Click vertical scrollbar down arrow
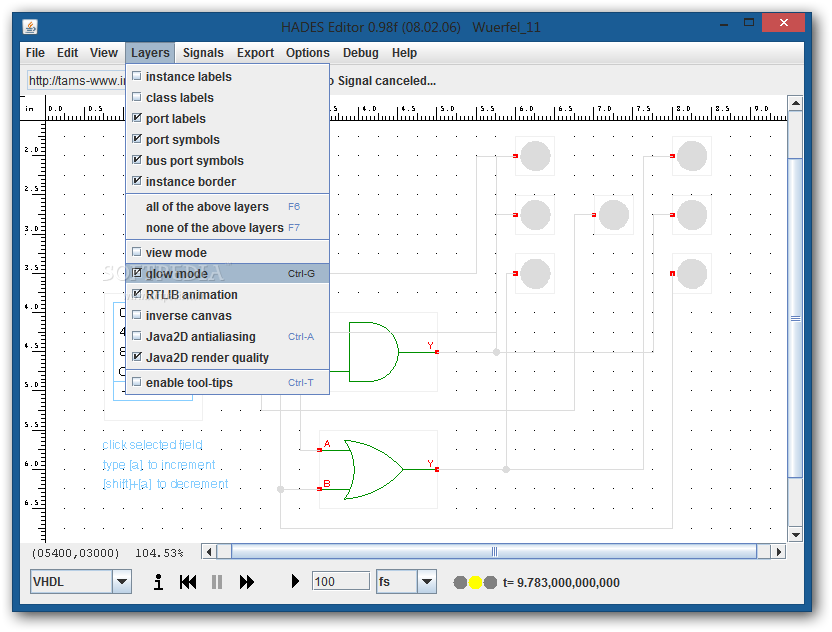Viewport: 832px width, 632px height. pos(795,535)
